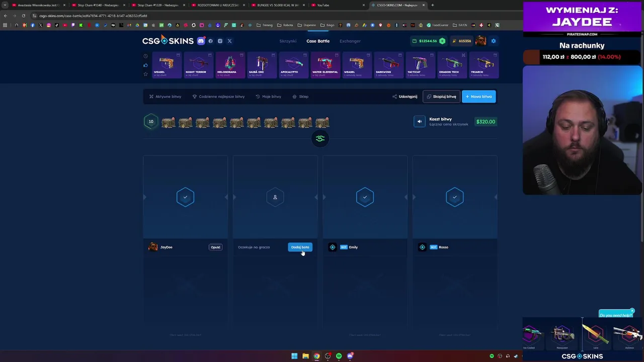644x362 pixels.
Task: Open the Facebook icon in site header
Action: 211,41
